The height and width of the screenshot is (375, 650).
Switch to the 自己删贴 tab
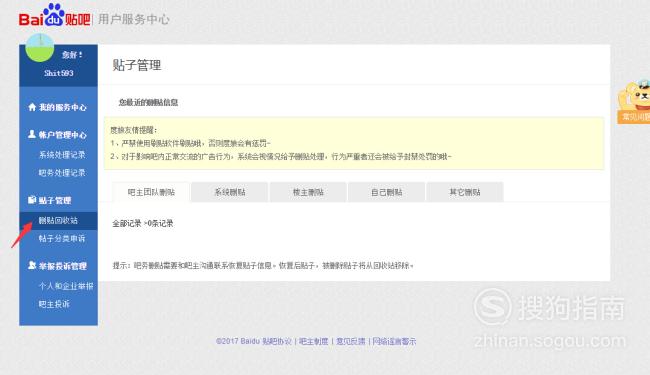pyautogui.click(x=386, y=192)
